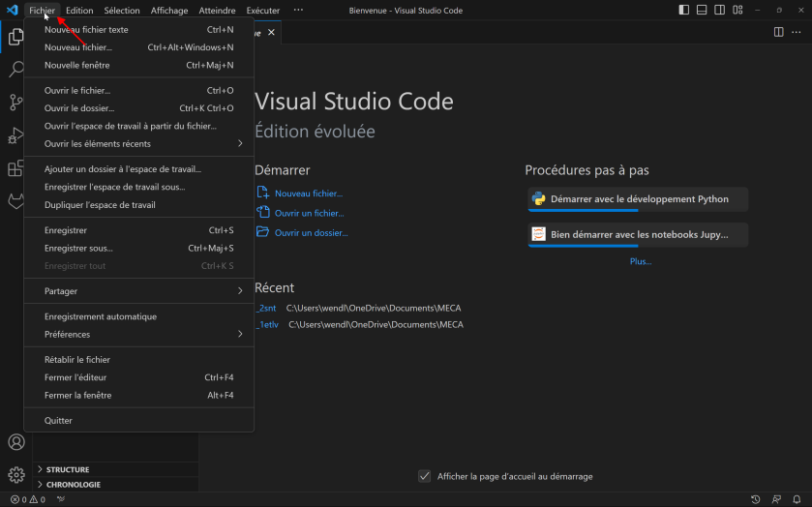Open the Search view icon
Image resolution: width=812 pixels, height=507 pixels.
[16, 69]
